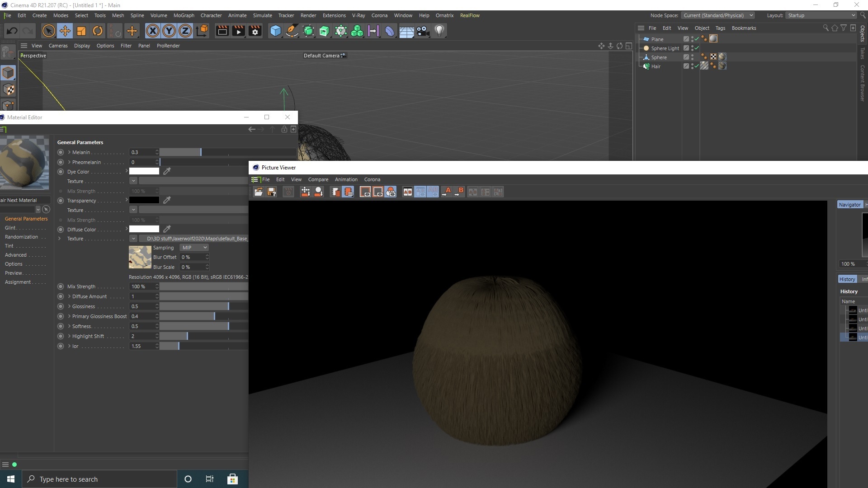Viewport: 868px width, 488px height.
Task: Click Render to Picture Viewer icon
Action: (x=238, y=31)
